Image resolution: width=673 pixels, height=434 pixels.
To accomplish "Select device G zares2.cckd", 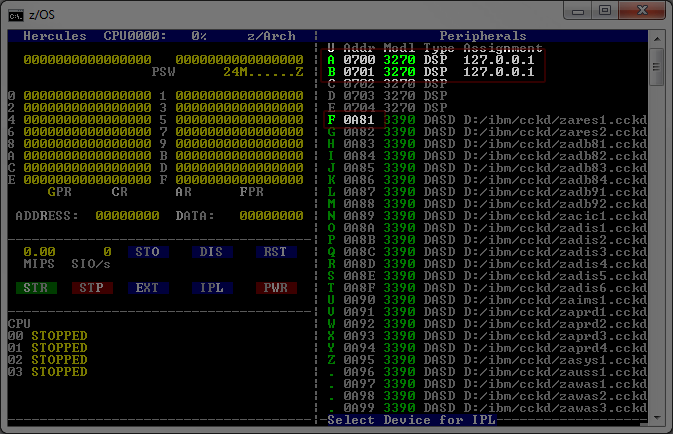I will pos(487,132).
